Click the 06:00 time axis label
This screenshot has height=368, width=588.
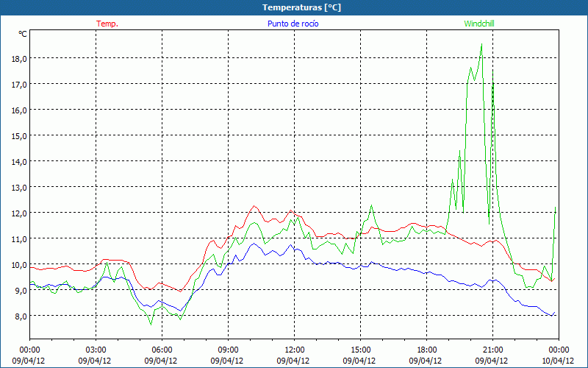click(x=162, y=350)
